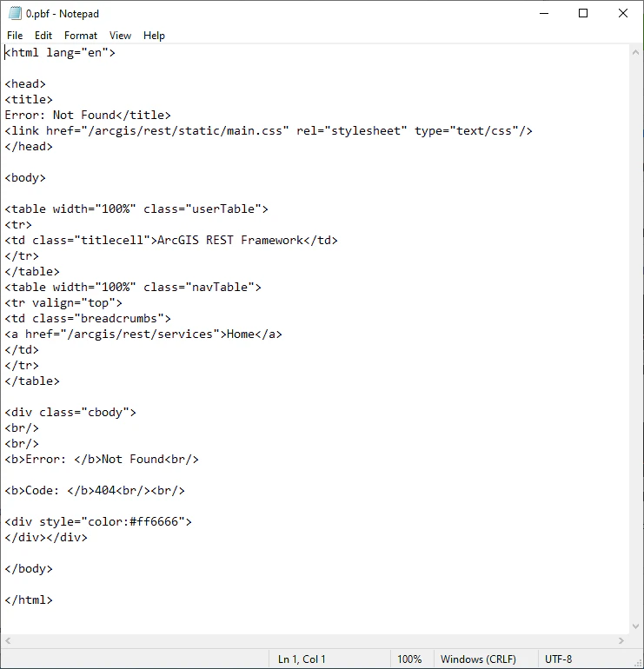Open the Edit menu
Viewport: 644px width, 669px height.
pos(43,36)
